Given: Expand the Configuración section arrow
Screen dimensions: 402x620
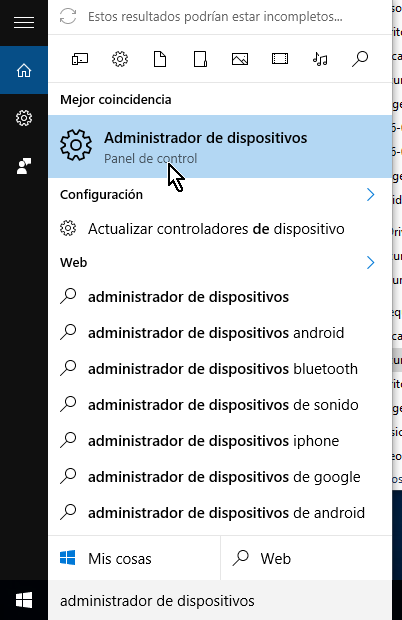Looking at the screenshot, I should [370, 195].
